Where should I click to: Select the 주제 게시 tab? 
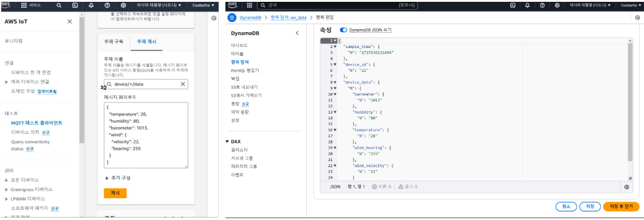point(146,41)
